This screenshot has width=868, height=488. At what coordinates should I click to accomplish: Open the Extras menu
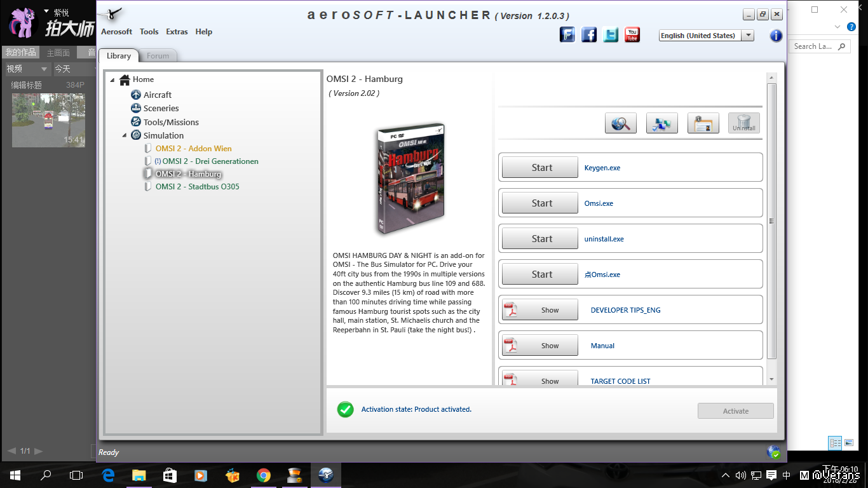point(177,32)
